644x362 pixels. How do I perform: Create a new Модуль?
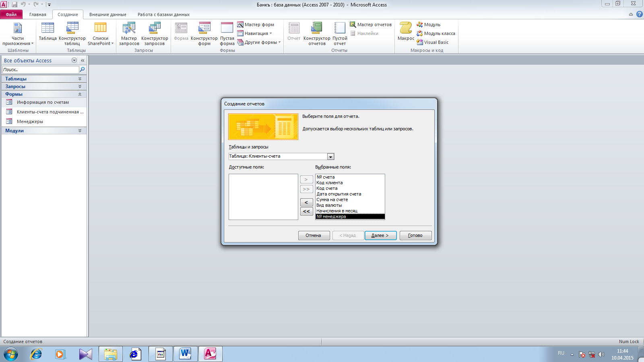pos(428,25)
